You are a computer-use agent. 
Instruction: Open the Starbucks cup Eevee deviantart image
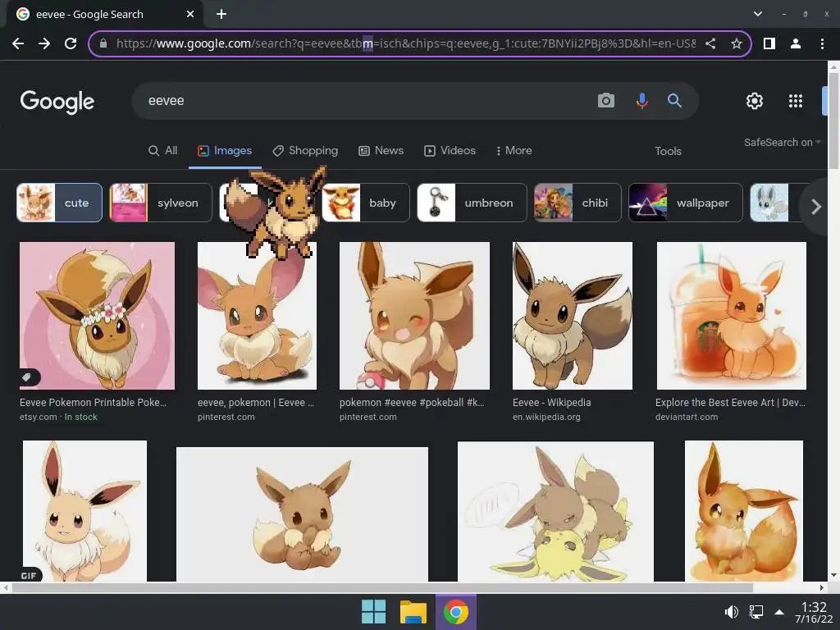tap(731, 316)
